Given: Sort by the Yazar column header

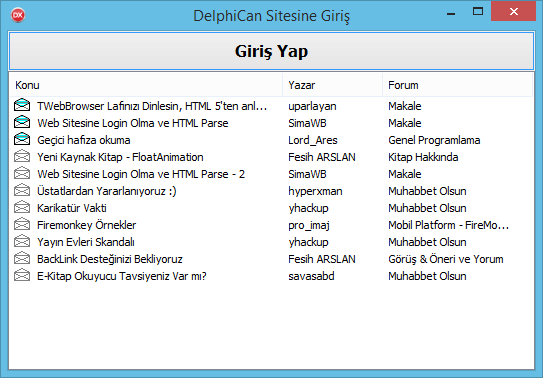Looking at the screenshot, I should pos(332,85).
